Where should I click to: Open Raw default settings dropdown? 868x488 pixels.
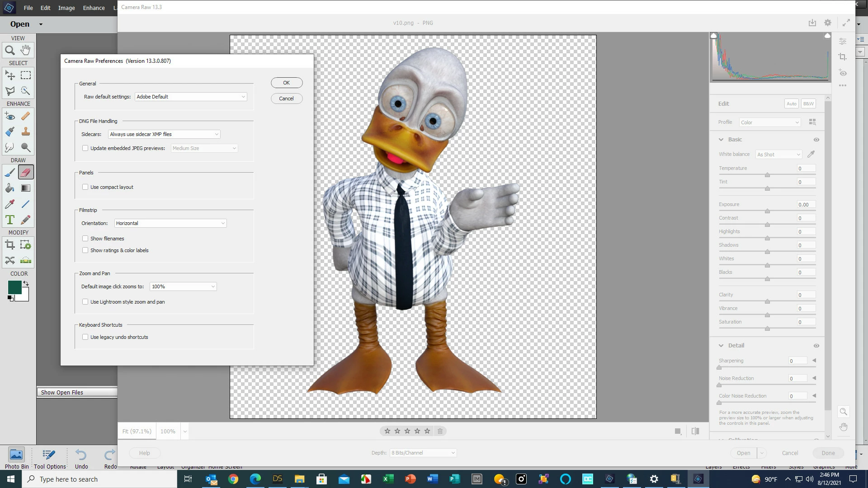pos(191,97)
